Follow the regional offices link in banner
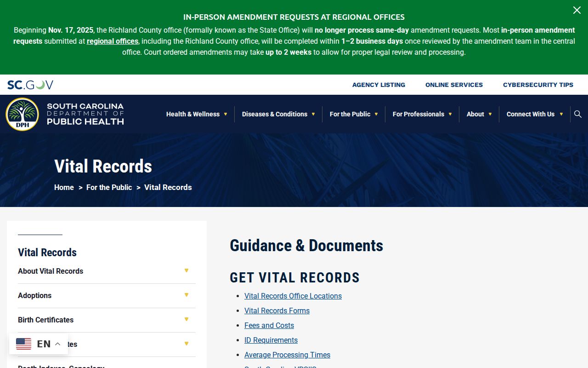Screen dimensions: 588x368 coord(113,41)
